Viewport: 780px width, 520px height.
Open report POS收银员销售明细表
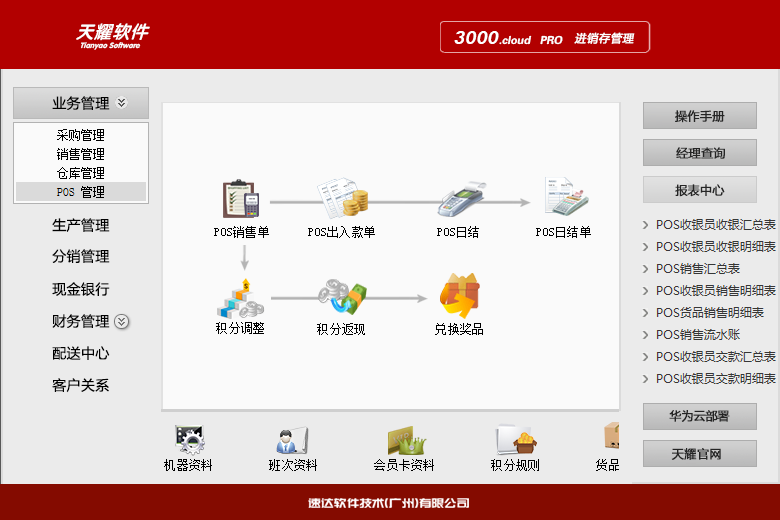(715, 291)
